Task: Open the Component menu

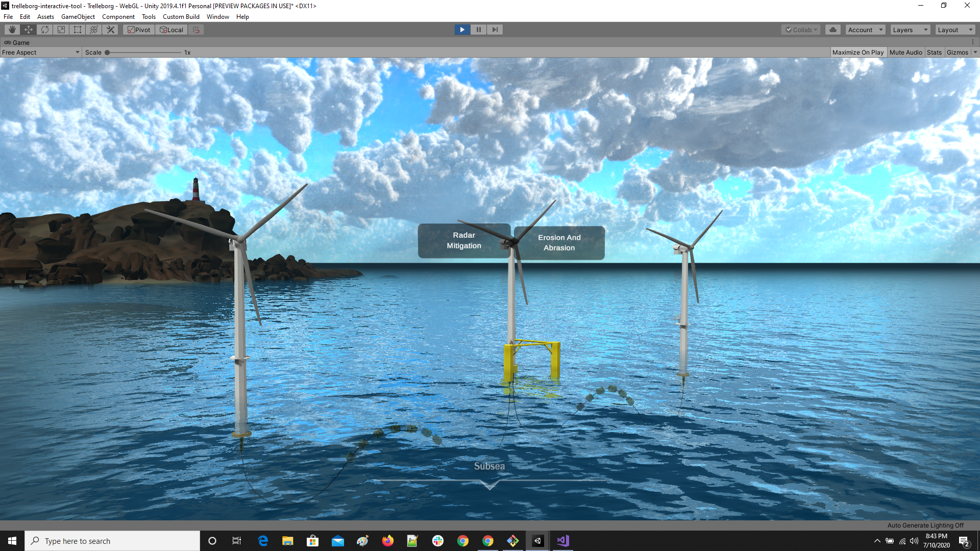Action: (x=118, y=17)
